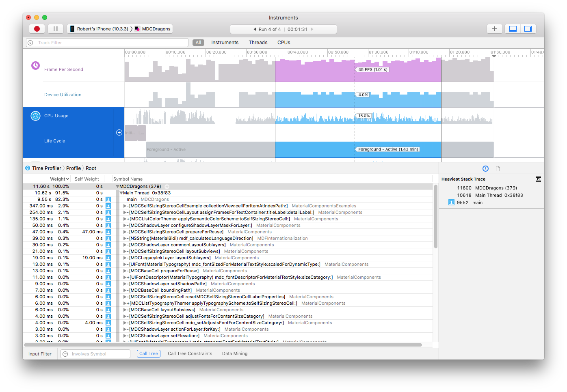567x392 pixels.
Task: Choose the MDCDragons target app
Action: coord(153,29)
